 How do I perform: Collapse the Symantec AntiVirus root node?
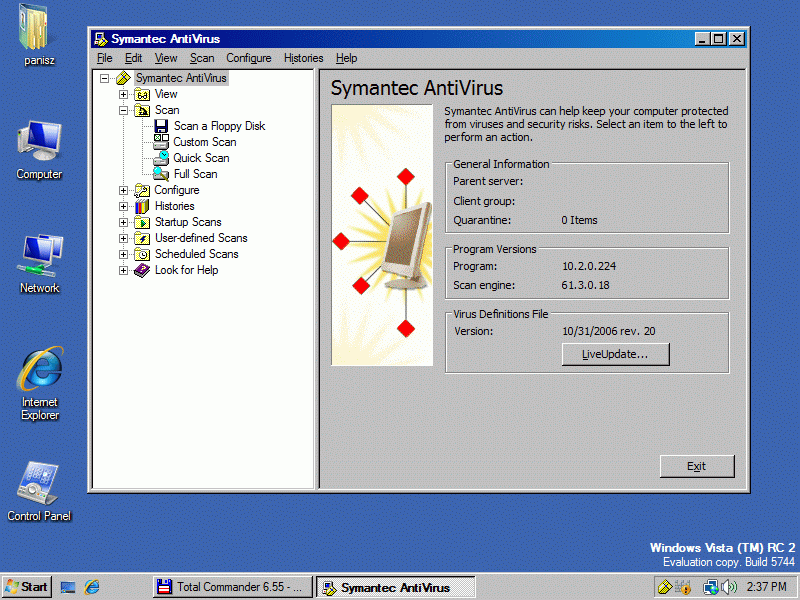[x=105, y=79]
